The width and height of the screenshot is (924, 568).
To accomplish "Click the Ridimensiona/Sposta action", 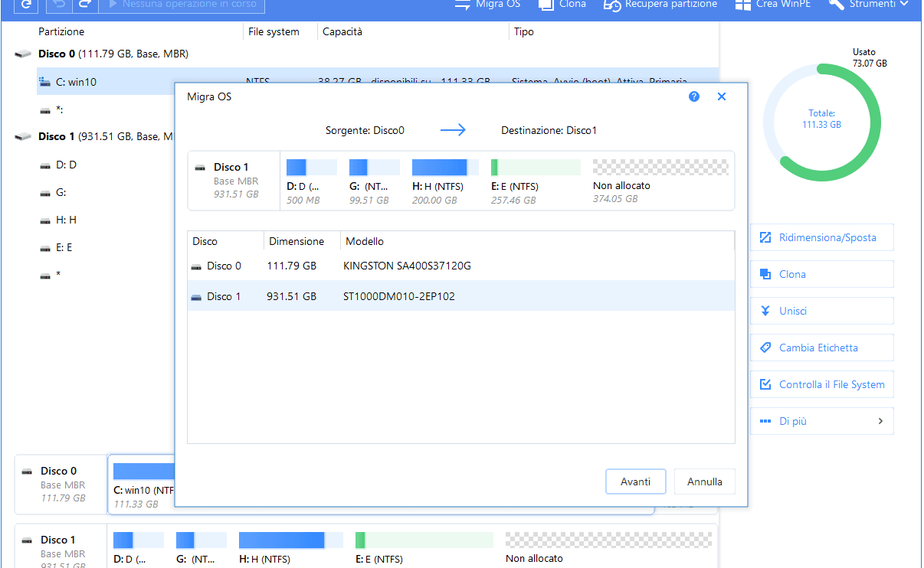I will tap(821, 237).
